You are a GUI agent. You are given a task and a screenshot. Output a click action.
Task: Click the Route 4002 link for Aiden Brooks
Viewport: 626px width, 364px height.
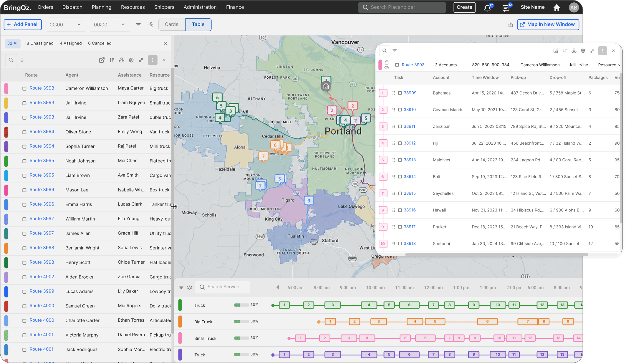[x=42, y=277]
